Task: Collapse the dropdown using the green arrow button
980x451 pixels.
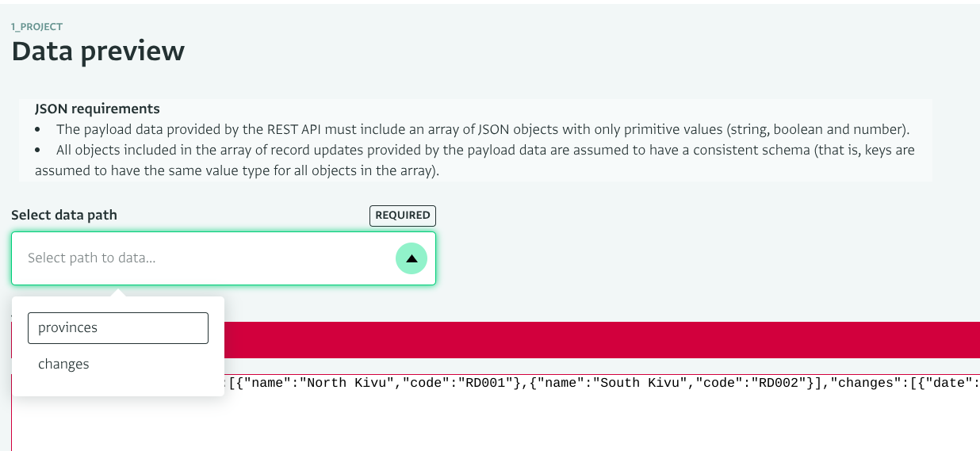Action: (x=412, y=258)
